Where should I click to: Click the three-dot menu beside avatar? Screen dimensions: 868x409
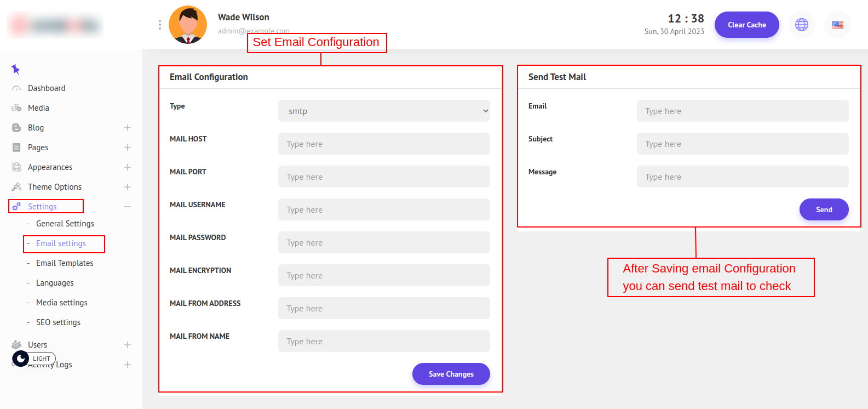(x=159, y=25)
